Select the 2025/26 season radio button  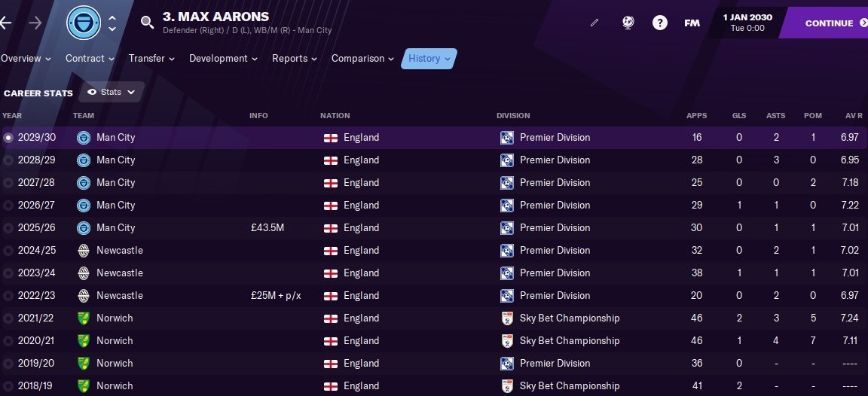coord(8,228)
